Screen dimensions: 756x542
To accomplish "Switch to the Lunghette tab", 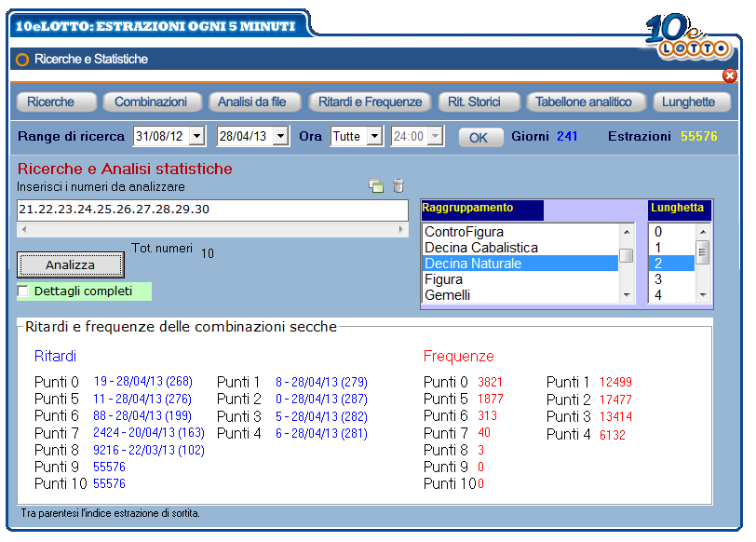I will [x=692, y=102].
